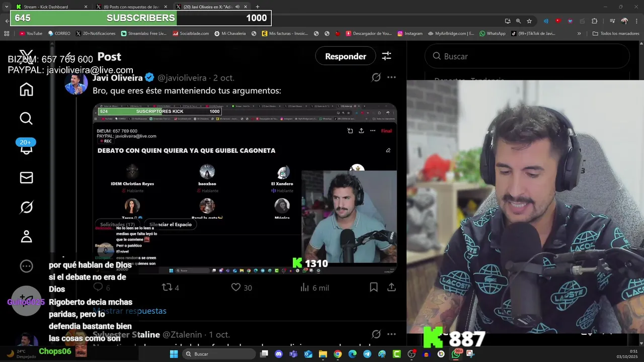Open the embedded stream screenshot image
Screen dimensions: 644x362
click(245, 189)
